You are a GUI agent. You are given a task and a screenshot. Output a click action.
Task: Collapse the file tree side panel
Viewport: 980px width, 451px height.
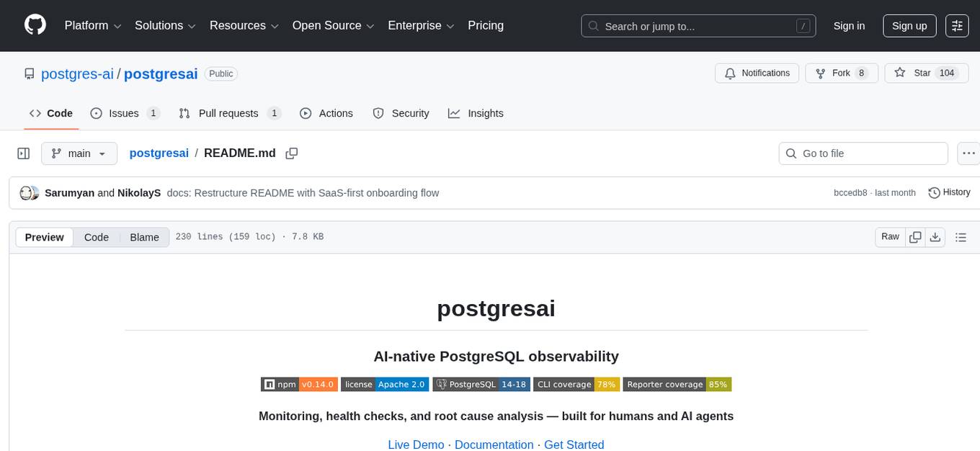(x=23, y=153)
